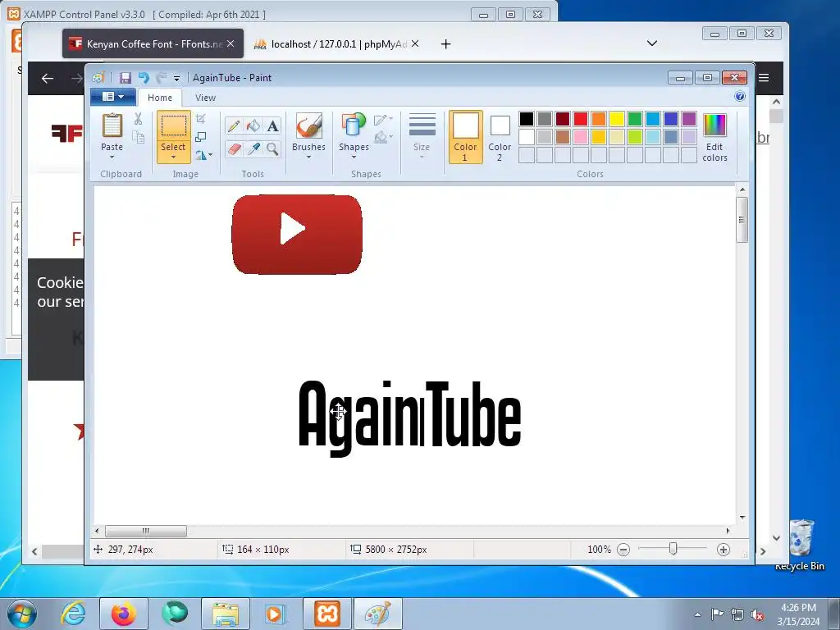Open the Recycle Bin on desktop

coord(801,545)
